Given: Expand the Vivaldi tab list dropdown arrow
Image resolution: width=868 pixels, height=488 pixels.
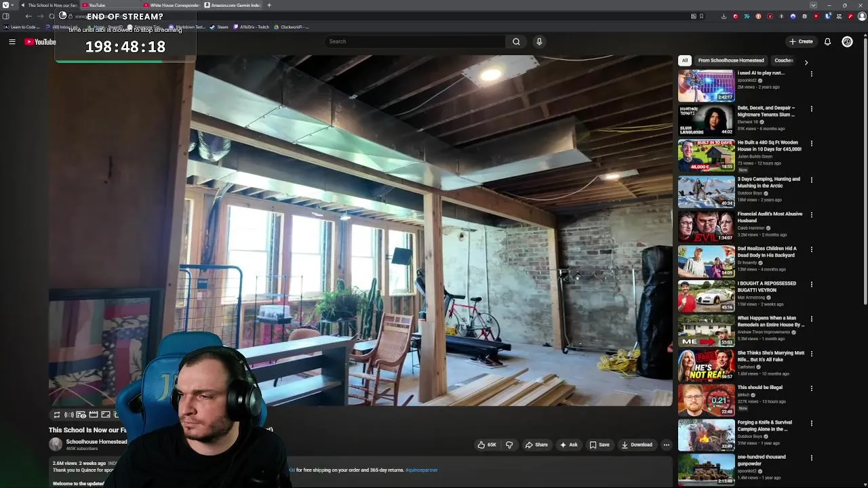Looking at the screenshot, I should (x=813, y=5).
